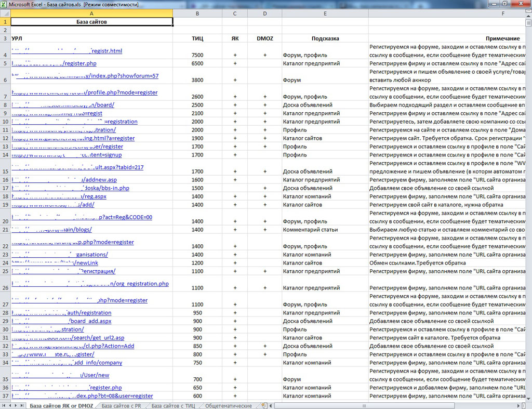Image resolution: width=532 pixels, height=409 pixels.
Task: Switch to sheet 'База сайтов с ТИЦ'
Action: point(173,405)
